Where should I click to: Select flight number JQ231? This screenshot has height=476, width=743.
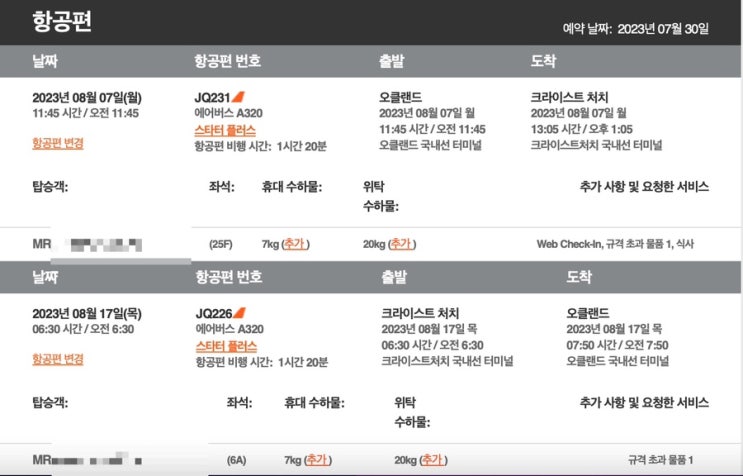pyautogui.click(x=212, y=98)
